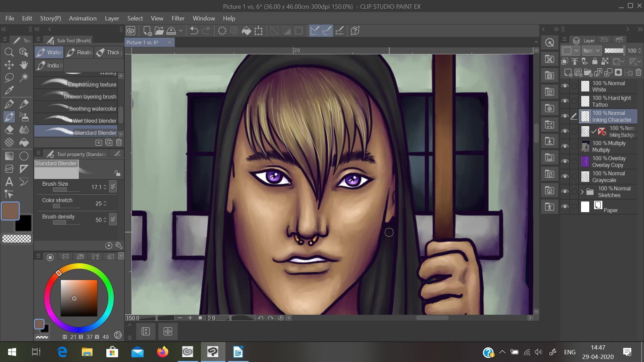Select the Text tool
Viewport: 644px width, 362px height.
(x=9, y=182)
